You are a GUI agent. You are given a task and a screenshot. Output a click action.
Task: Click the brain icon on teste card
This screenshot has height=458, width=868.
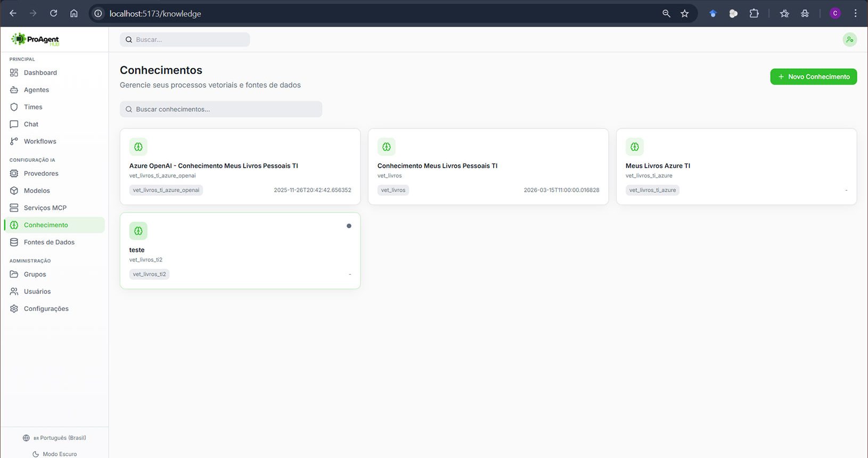point(138,231)
